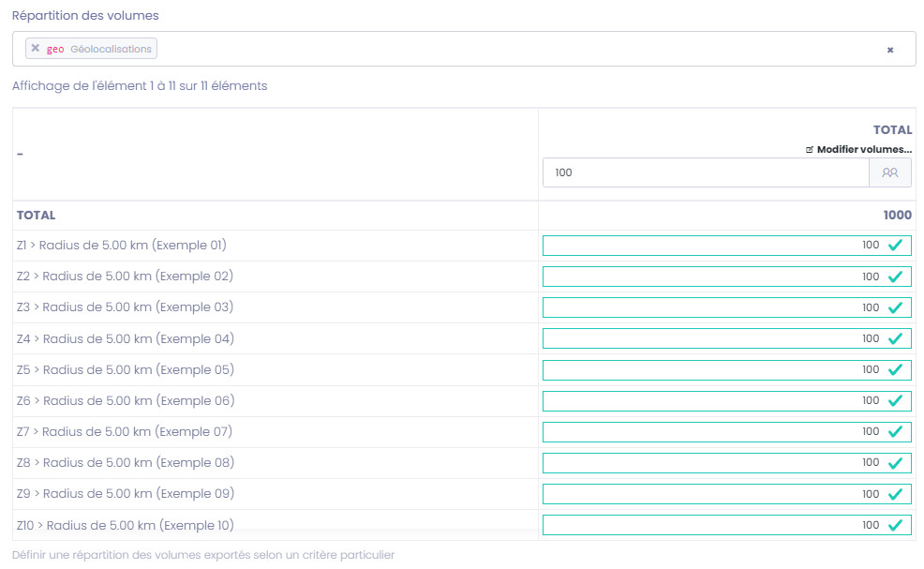Viewport: 924px width, 569px height.
Task: Click the green checkmark on row Z7
Action: [895, 431]
